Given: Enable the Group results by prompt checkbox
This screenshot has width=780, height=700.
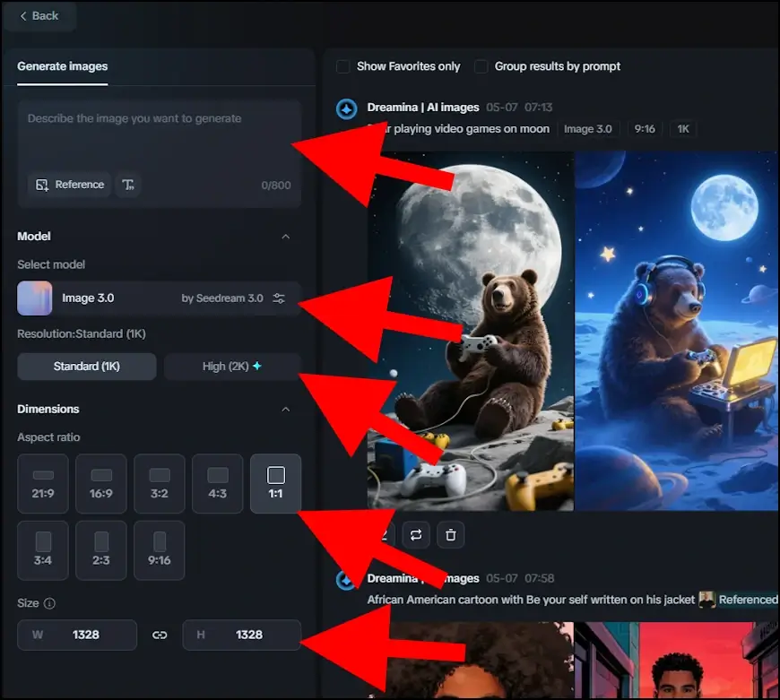Looking at the screenshot, I should [x=481, y=66].
